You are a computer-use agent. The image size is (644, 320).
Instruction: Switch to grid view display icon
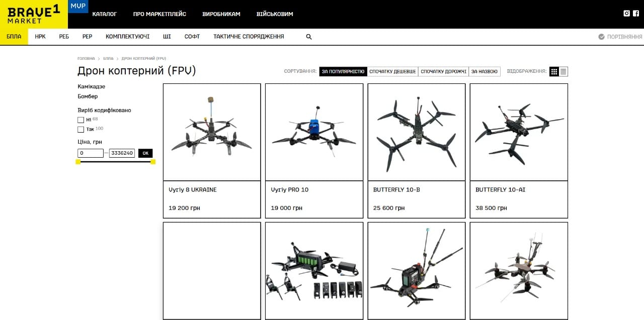tap(554, 71)
